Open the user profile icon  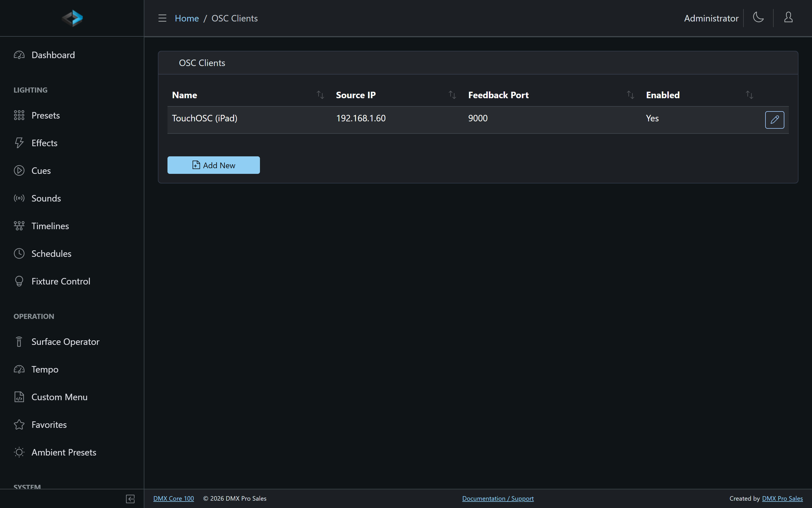point(789,17)
